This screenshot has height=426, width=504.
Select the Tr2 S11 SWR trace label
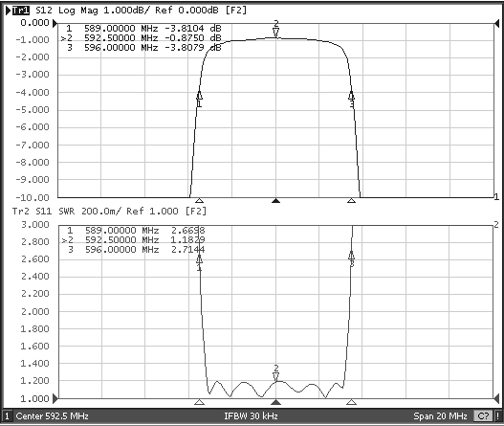point(109,212)
